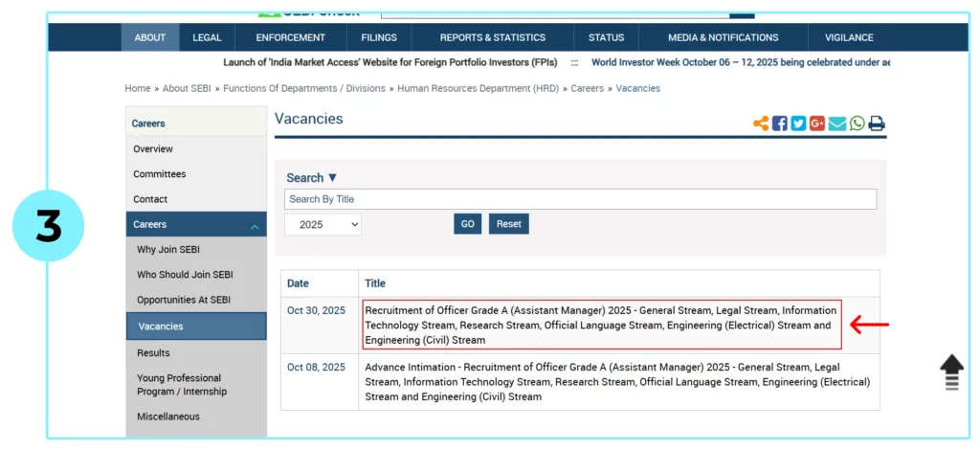Open the ABOUT menu
The height and width of the screenshot is (451, 980).
(150, 37)
